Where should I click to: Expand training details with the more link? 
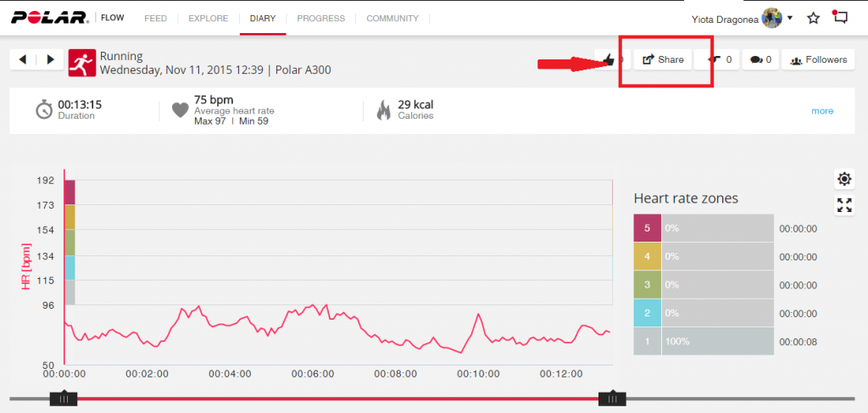(x=821, y=111)
